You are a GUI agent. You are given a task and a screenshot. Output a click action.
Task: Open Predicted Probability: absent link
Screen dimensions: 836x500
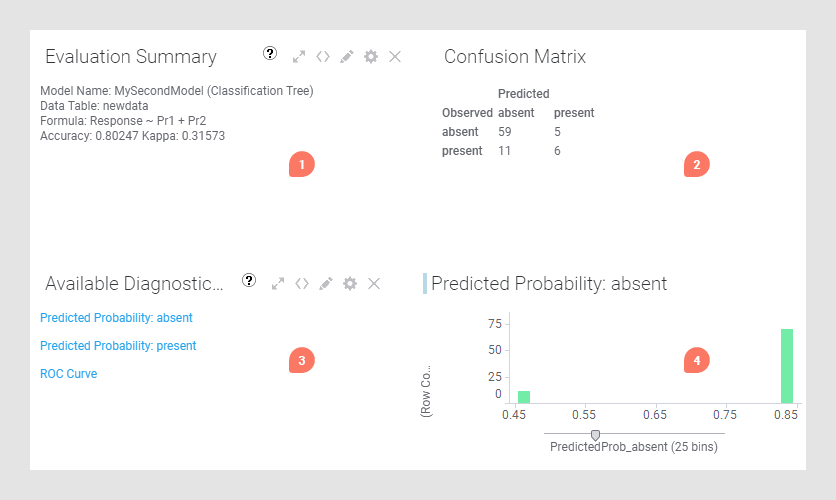pyautogui.click(x=116, y=318)
